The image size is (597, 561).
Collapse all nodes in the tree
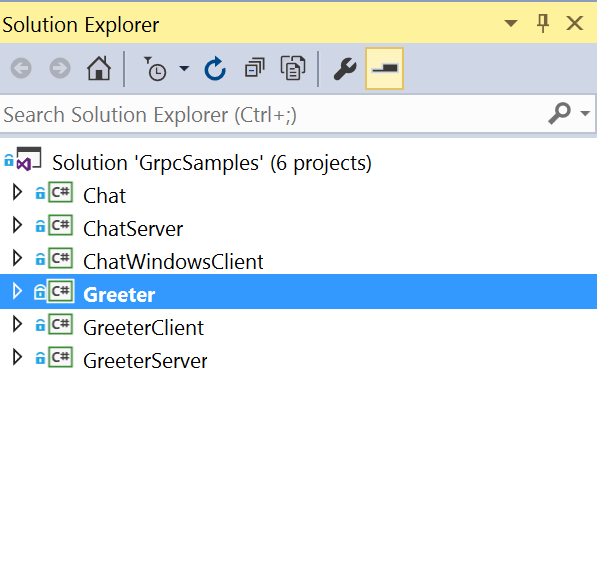pos(254,68)
